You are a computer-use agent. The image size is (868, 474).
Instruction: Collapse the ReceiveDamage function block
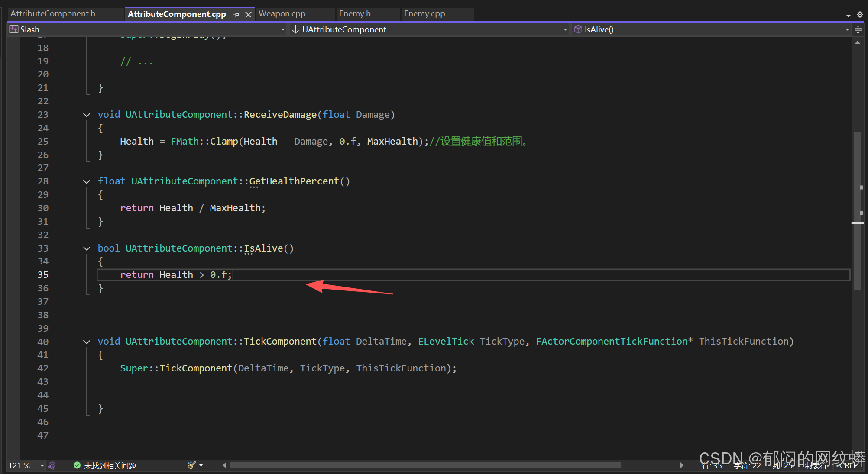pyautogui.click(x=87, y=115)
